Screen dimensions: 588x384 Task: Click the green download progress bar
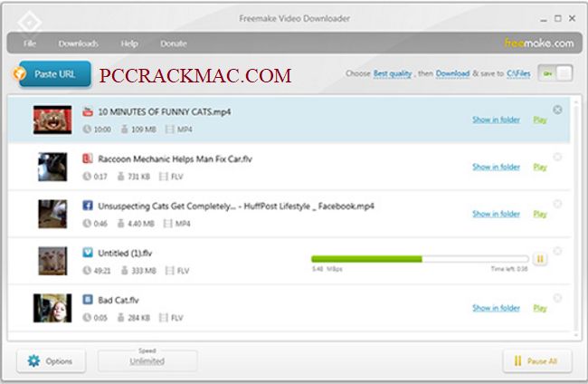(367, 259)
